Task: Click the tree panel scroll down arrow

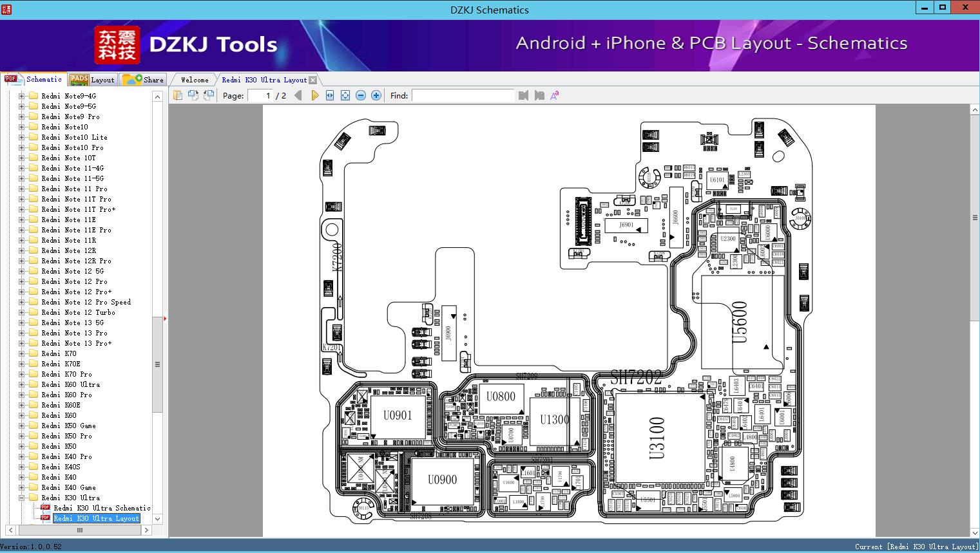Action: (x=157, y=519)
